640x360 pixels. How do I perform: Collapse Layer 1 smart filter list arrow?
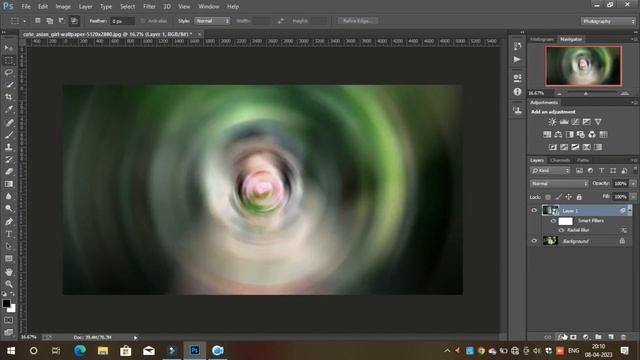coord(630,210)
